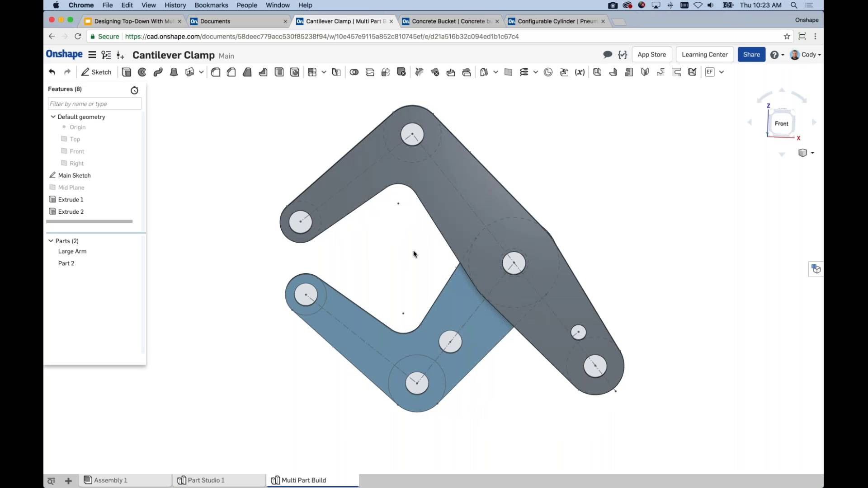
Task: Open the Variable (x) tool
Action: (580, 72)
